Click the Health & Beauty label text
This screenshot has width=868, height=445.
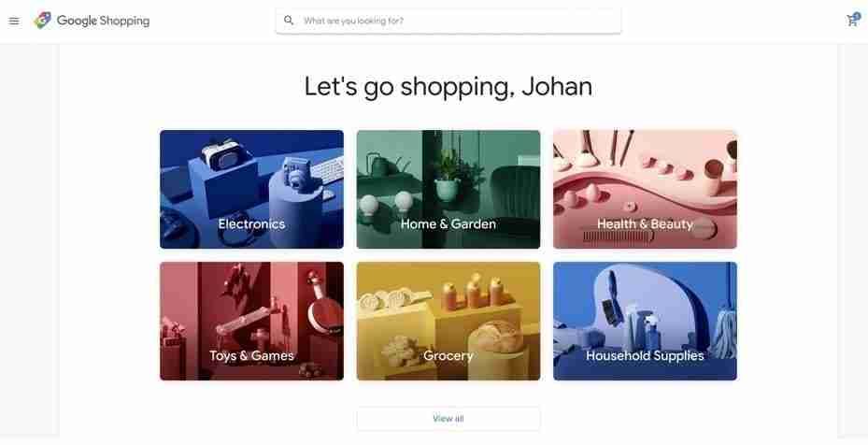(645, 223)
